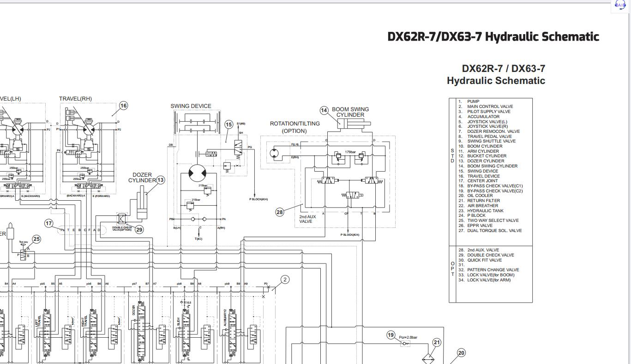Click the "179bar" relief pressure label
The image size is (631, 364).
tap(350, 152)
